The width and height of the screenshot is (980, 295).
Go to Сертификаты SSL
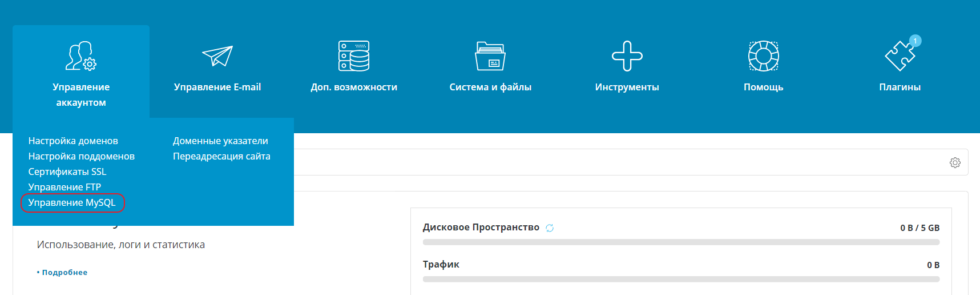coord(67,172)
